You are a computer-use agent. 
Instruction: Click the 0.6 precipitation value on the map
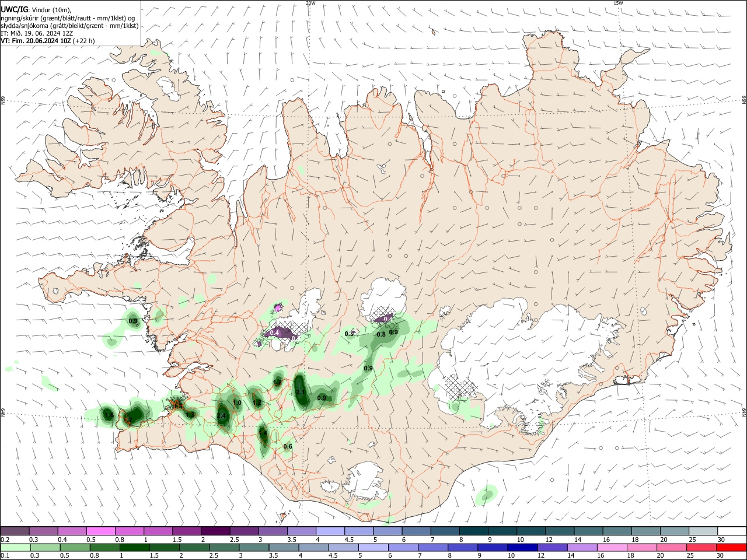[x=288, y=447]
